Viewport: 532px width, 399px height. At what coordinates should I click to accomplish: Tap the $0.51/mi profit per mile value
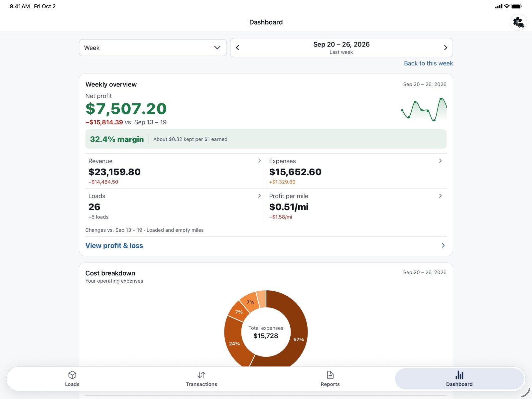[x=289, y=207]
